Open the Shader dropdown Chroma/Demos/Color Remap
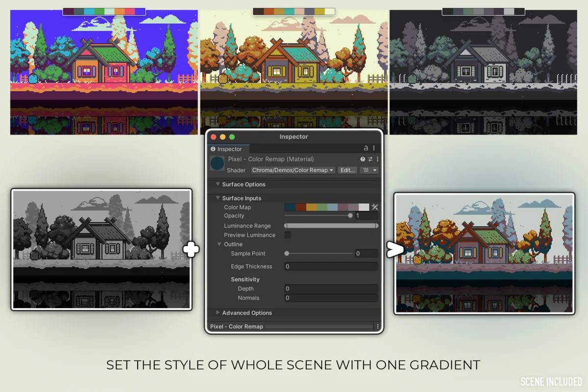This screenshot has width=588, height=392. pyautogui.click(x=293, y=170)
